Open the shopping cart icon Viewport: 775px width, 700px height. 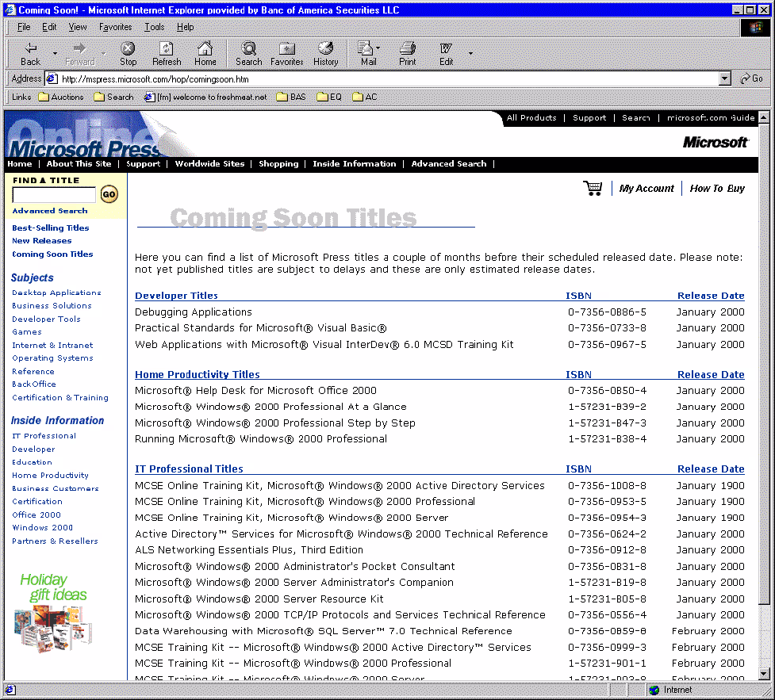tap(593, 188)
